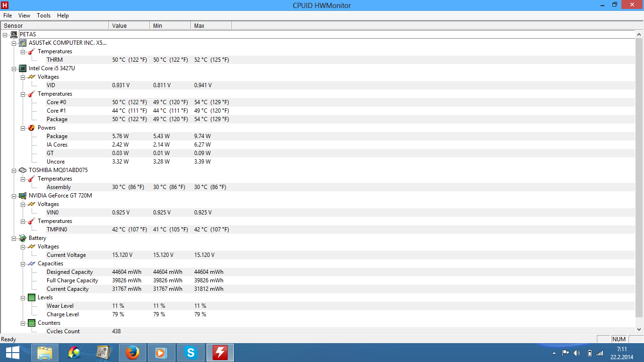Click the HWMonitor lightning taskbar icon

tap(220, 353)
